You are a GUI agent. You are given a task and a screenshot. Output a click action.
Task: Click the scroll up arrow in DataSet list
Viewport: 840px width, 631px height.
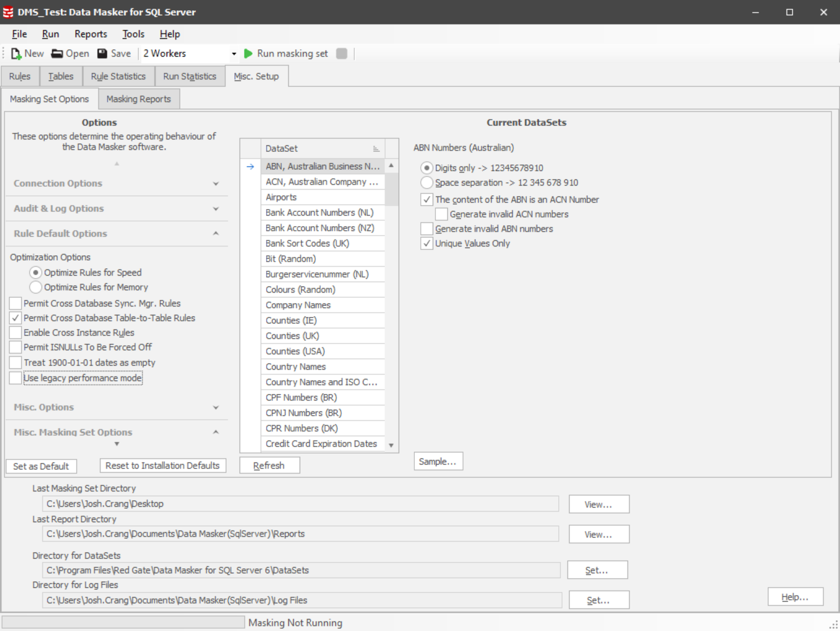pos(391,165)
